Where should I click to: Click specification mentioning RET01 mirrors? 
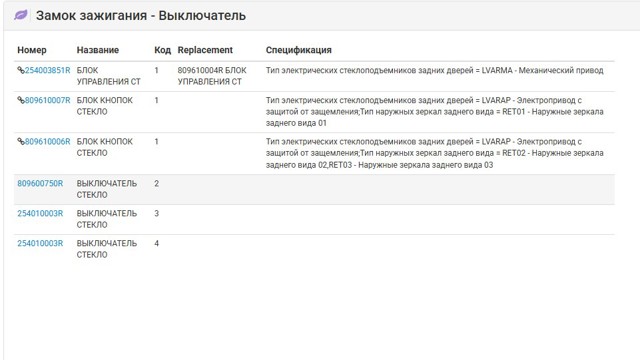tap(434, 111)
